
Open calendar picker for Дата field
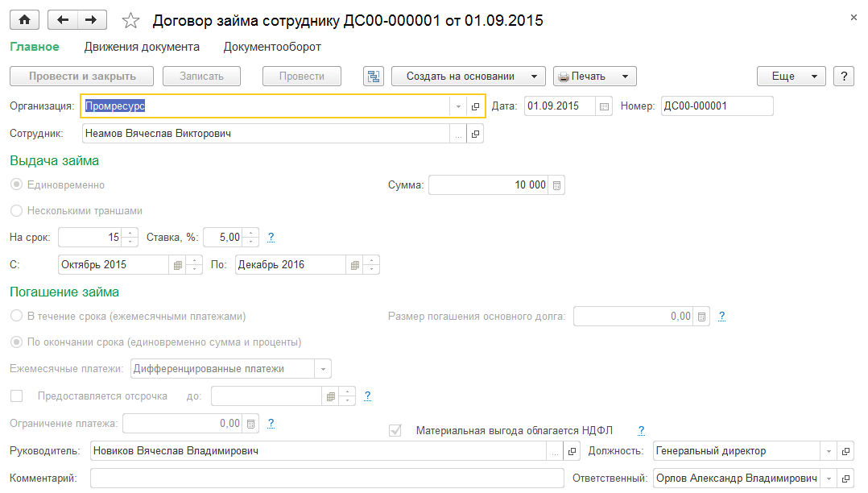(x=605, y=106)
